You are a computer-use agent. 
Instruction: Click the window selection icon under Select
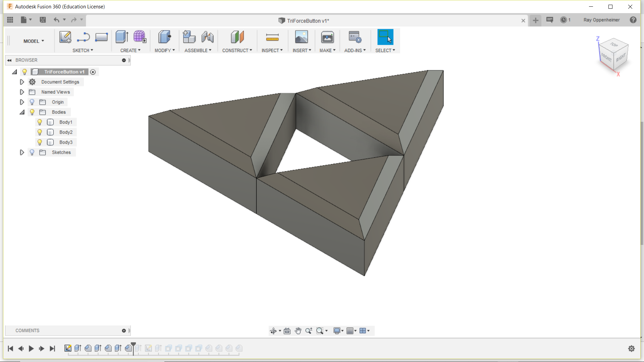tap(385, 37)
